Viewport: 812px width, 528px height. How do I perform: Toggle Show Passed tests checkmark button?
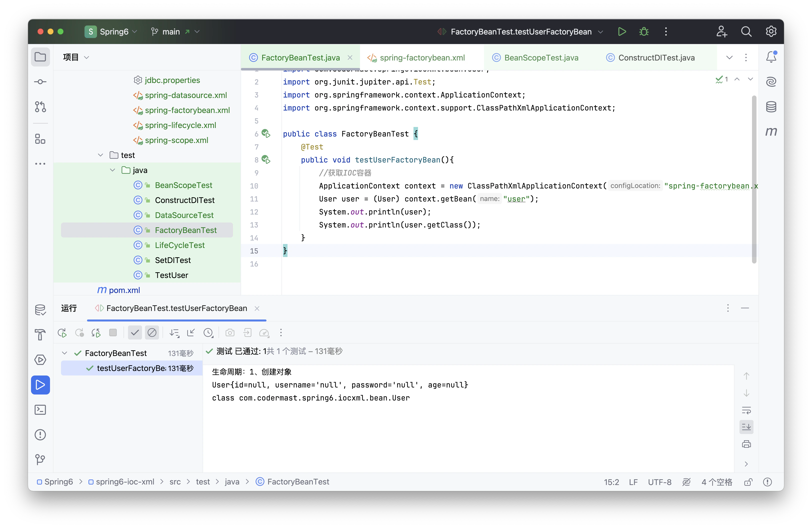135,332
